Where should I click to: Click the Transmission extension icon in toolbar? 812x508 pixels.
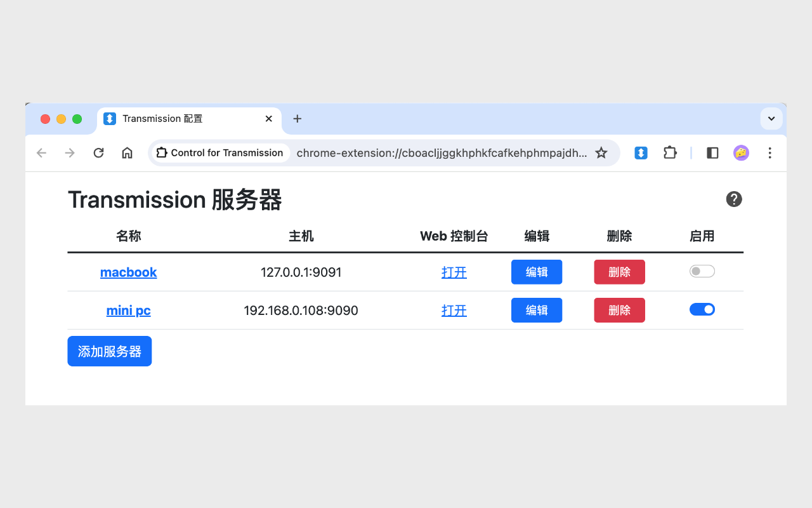click(641, 153)
